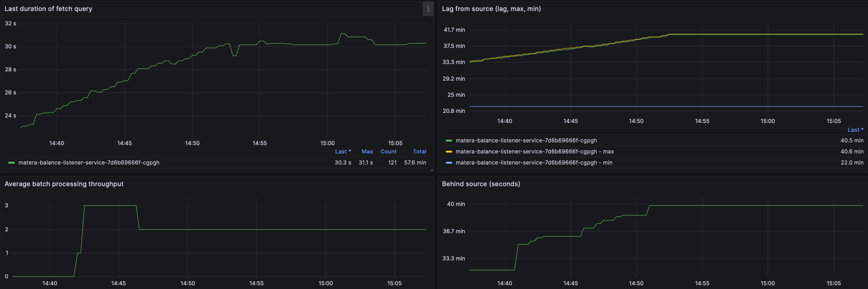
Task: Click the '32 s' y-axis label
Action: [10, 24]
